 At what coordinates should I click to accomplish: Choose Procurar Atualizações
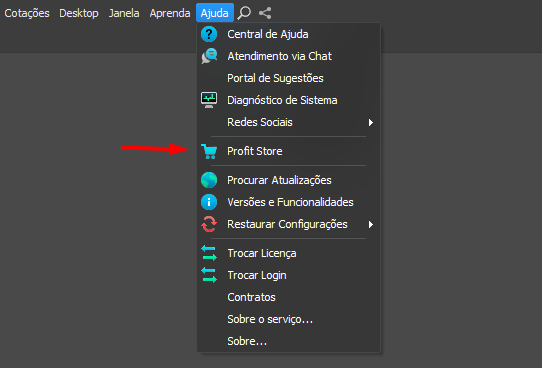pos(289,180)
